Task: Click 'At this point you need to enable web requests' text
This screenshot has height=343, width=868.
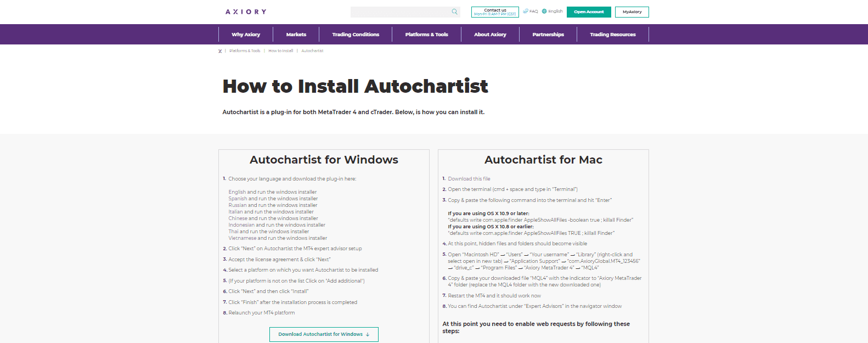Action: [536, 328]
